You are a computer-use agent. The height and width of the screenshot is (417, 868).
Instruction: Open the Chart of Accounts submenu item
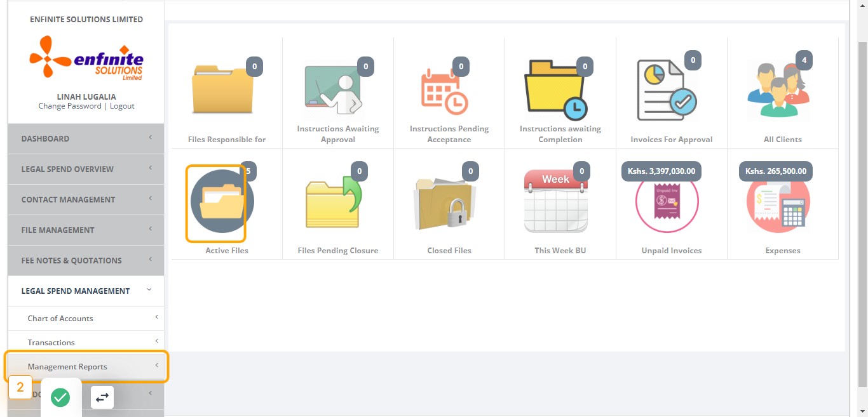click(86, 318)
